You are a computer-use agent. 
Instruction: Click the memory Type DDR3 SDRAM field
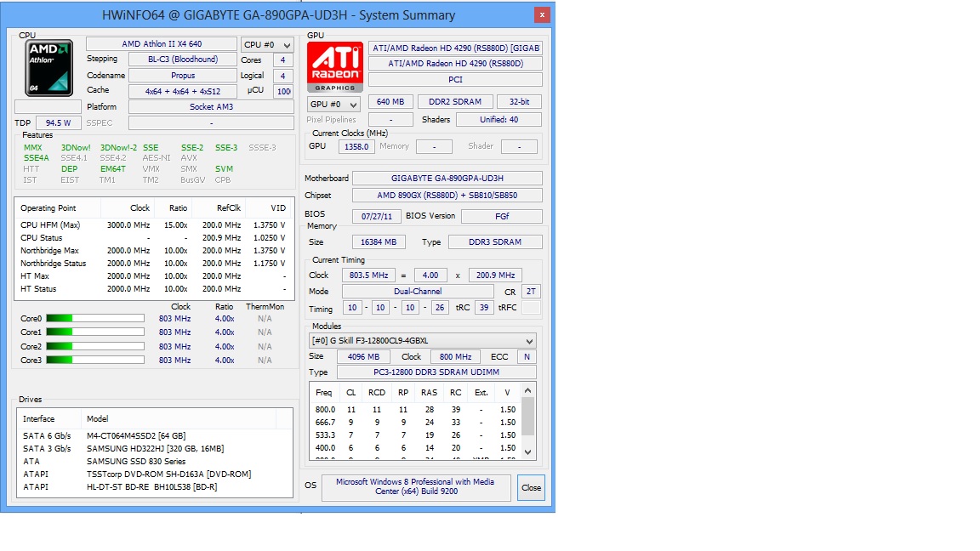(495, 241)
